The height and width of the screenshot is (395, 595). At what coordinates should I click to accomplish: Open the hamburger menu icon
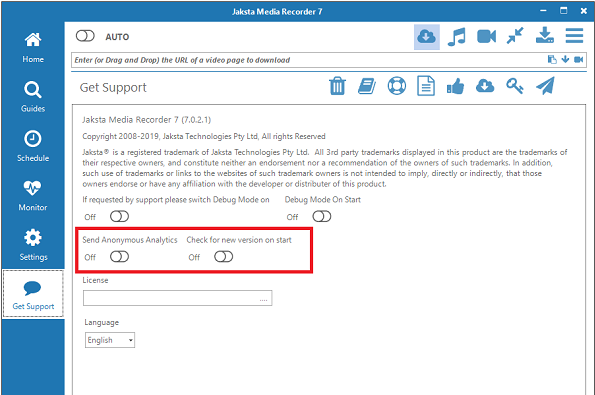tap(574, 36)
